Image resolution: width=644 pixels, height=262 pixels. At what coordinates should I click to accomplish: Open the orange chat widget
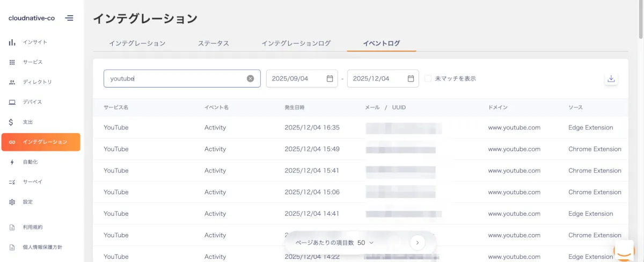coord(624,251)
